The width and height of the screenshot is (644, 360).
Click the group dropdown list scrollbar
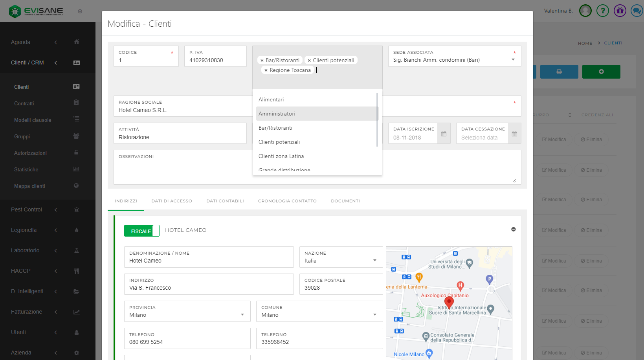coord(377,120)
